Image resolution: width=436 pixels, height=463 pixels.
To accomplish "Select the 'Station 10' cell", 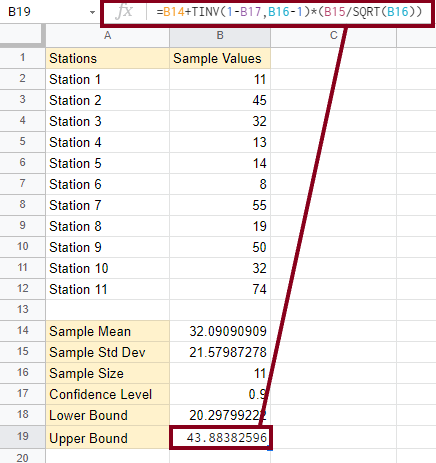I will tap(107, 268).
